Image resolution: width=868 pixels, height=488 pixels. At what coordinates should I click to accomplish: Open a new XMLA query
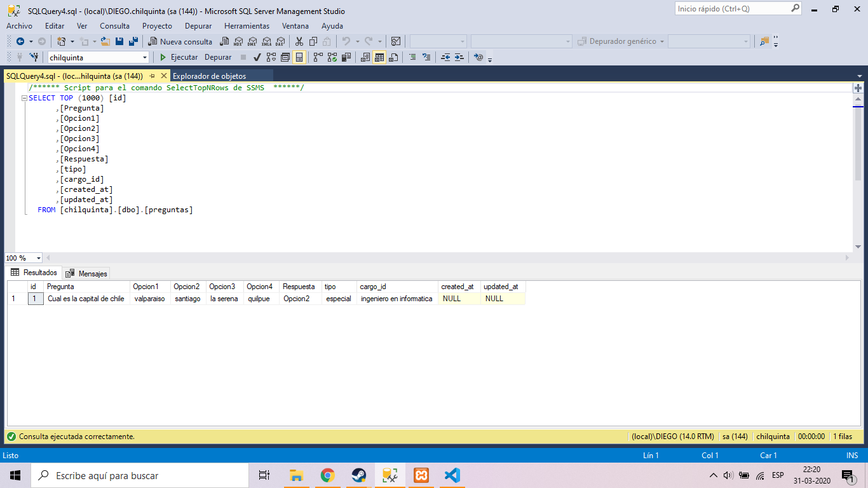pyautogui.click(x=266, y=41)
